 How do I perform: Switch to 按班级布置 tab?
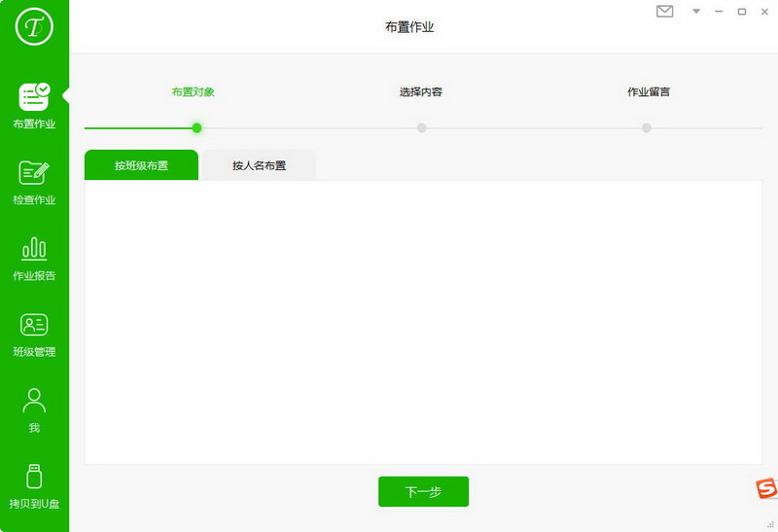(x=141, y=164)
